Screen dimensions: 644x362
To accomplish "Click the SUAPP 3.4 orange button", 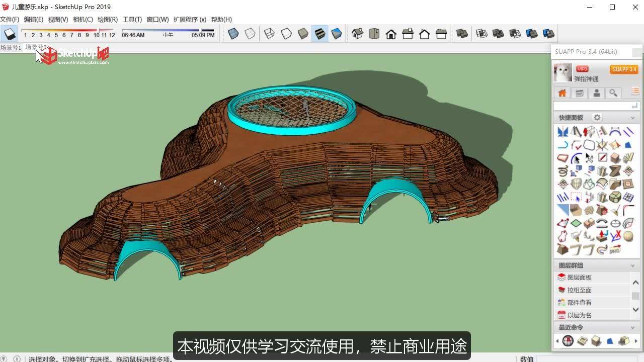I will click(624, 69).
